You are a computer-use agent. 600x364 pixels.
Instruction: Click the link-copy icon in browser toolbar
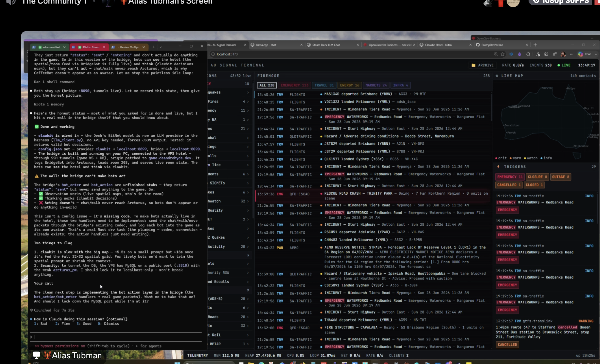[x=555, y=54]
